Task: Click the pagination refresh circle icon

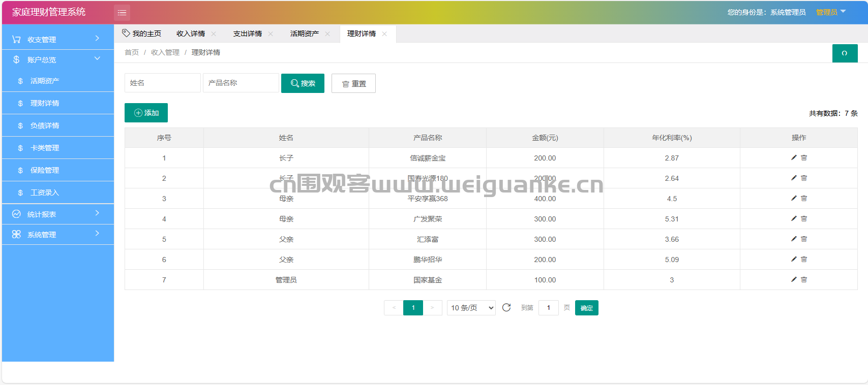Action: point(506,307)
